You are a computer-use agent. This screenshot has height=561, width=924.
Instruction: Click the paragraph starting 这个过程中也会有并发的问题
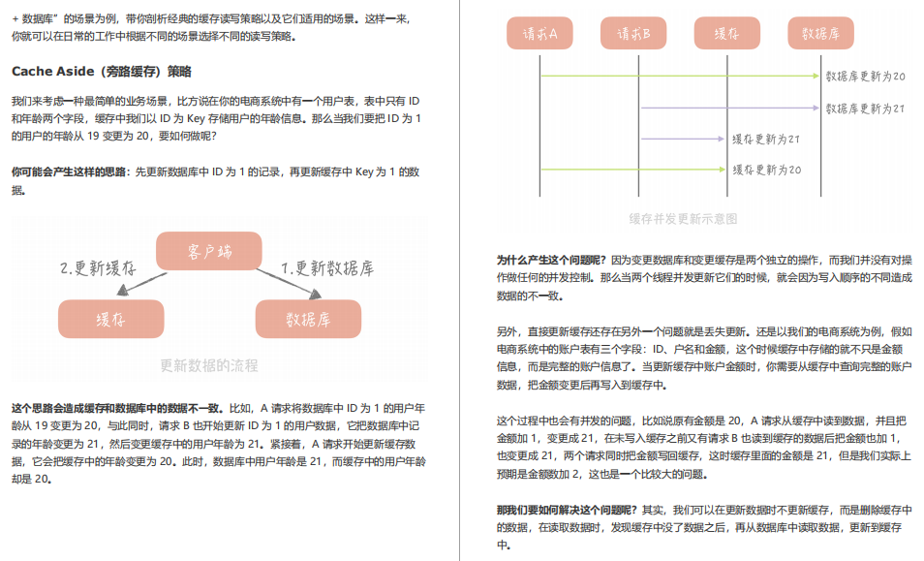pyautogui.click(x=704, y=448)
